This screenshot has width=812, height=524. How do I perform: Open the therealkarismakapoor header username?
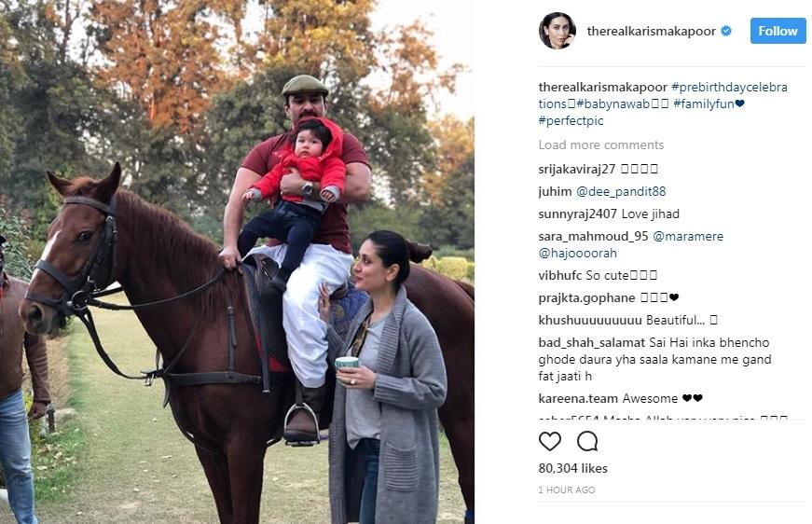tap(651, 31)
